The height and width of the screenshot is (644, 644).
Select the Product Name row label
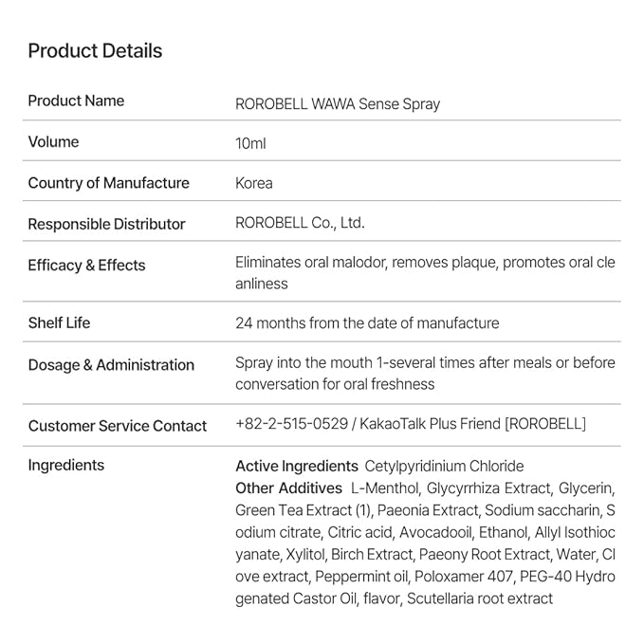[x=76, y=101]
